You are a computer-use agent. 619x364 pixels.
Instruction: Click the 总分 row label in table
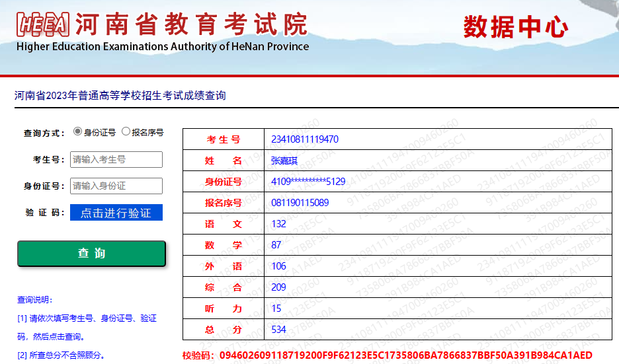pos(224,330)
